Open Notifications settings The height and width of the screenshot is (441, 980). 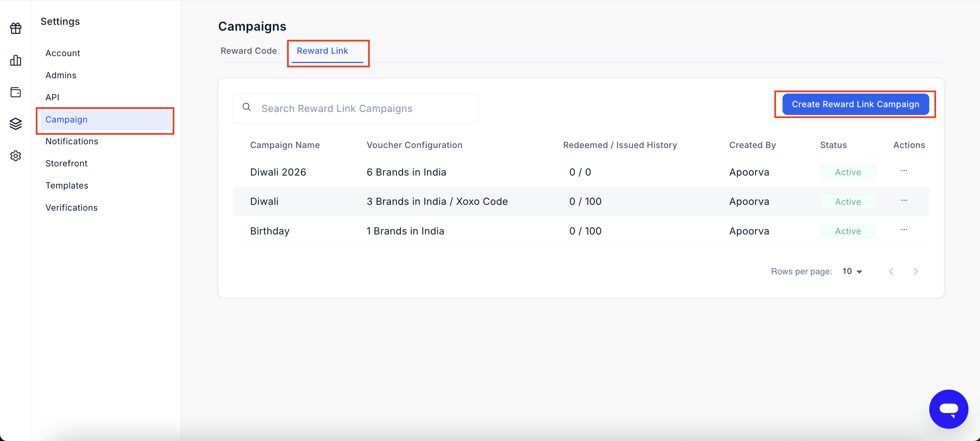72,142
